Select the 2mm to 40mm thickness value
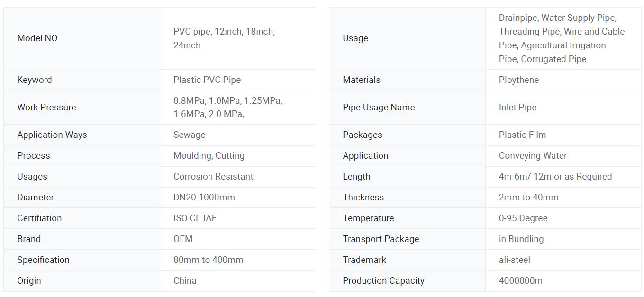644x297 pixels. point(529,197)
